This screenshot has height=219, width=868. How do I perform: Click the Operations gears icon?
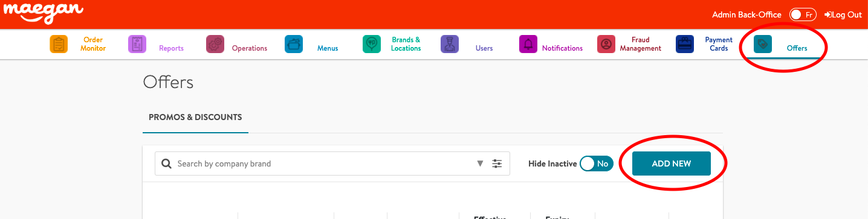(215, 44)
